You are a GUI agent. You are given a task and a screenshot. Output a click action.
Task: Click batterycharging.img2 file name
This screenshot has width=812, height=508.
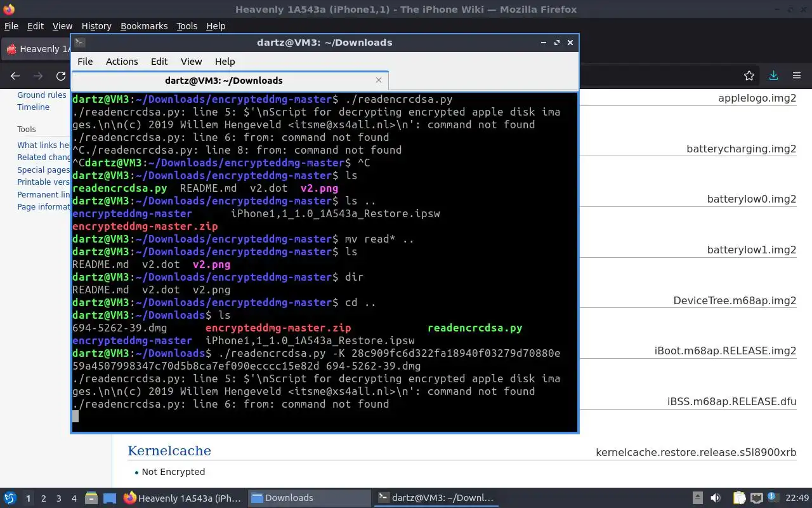click(x=741, y=149)
